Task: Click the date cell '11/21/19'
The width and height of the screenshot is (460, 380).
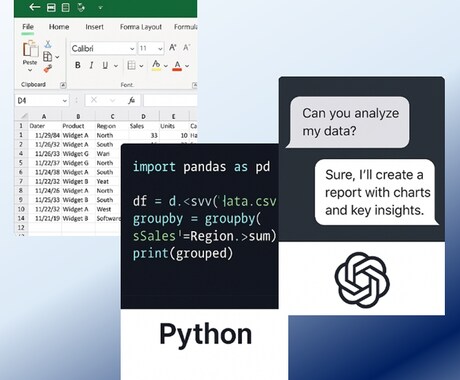Action: pos(45,218)
